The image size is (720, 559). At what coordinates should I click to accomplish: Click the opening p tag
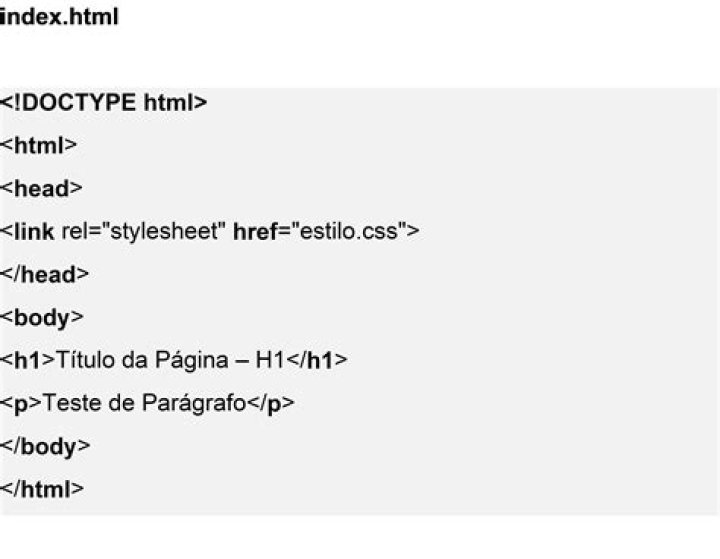pos(21,403)
